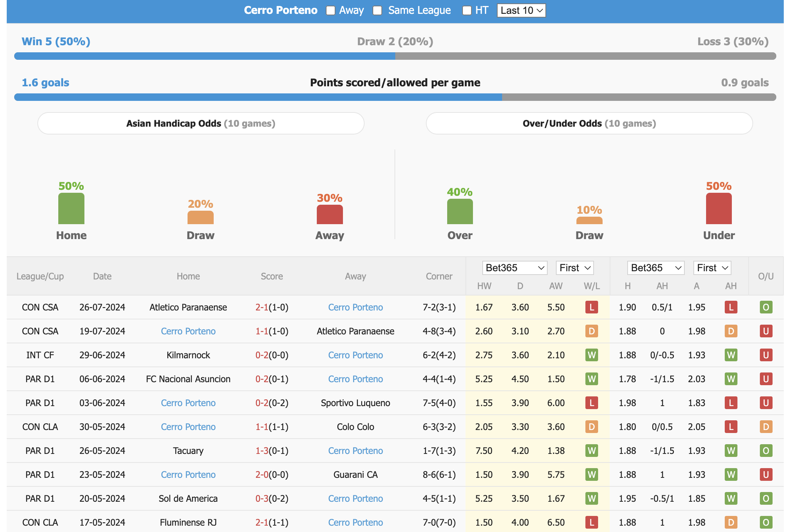
Task: Click the O/U U badge in Kilmarnock row
Action: tap(766, 355)
